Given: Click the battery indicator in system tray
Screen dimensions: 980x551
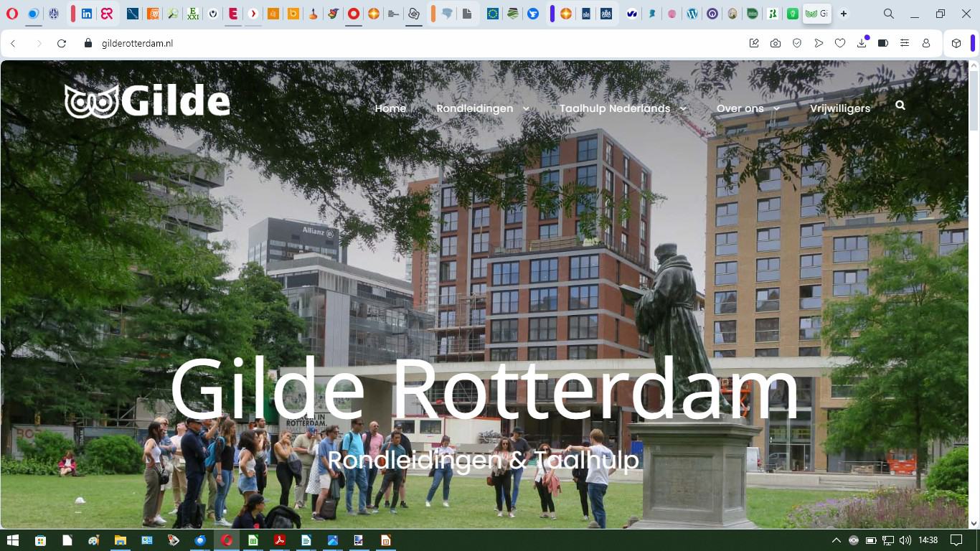Looking at the screenshot, I should [871, 541].
